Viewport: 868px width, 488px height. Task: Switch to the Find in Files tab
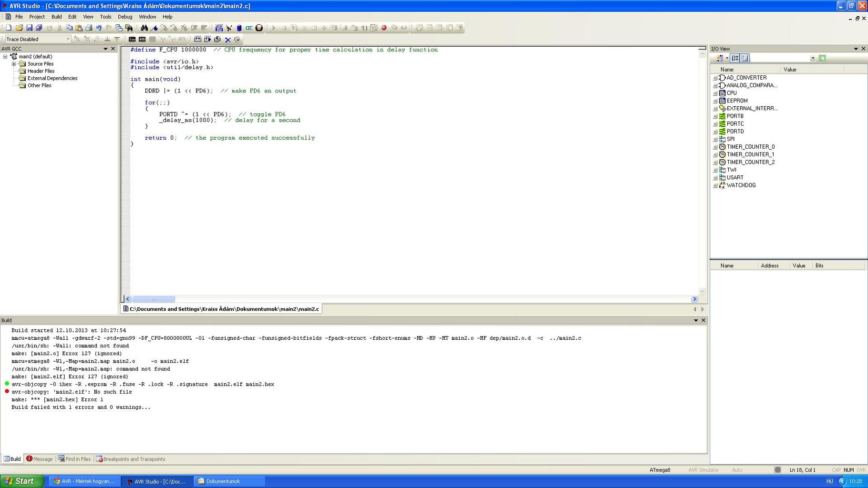(x=74, y=459)
